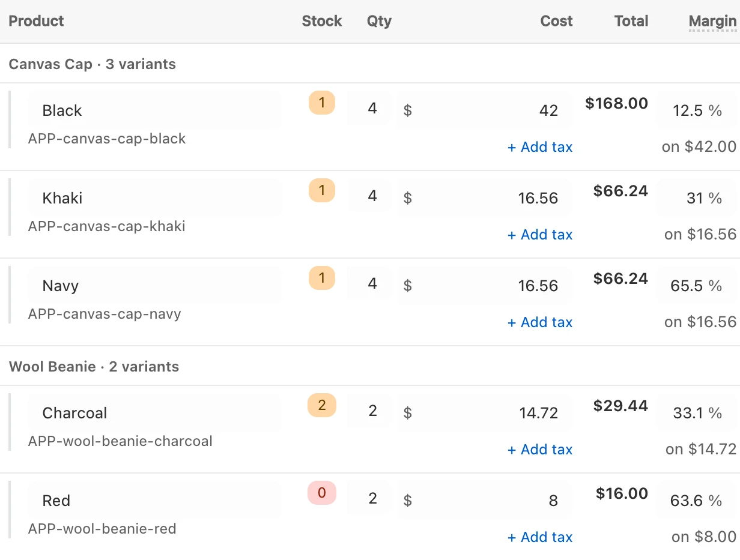The image size is (740, 560).
Task: Edit the 65.5 % margin field
Action: click(696, 286)
